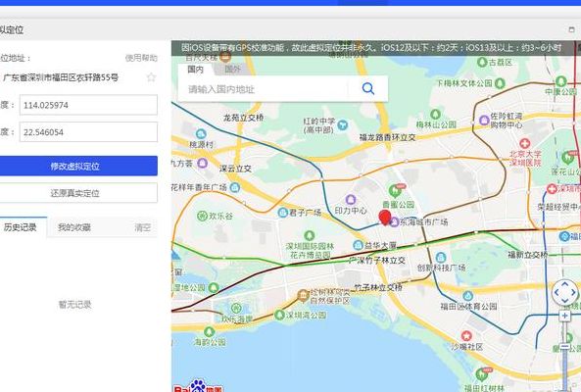The image size is (581, 392).
Task: Click the 暂无记录 empty history text
Action: tap(74, 305)
